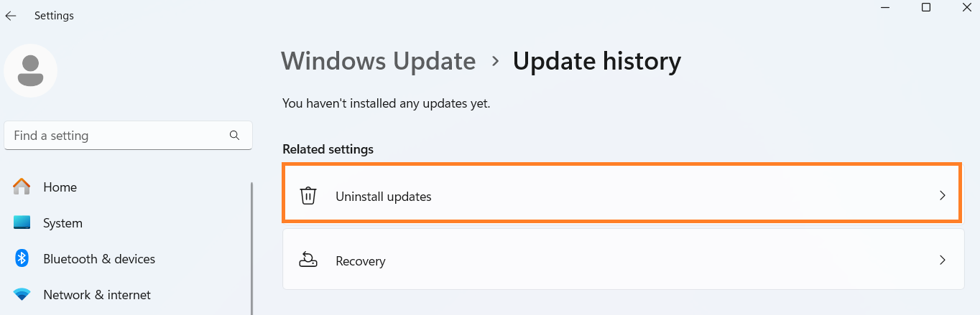Click the Home house icon
The width and height of the screenshot is (980, 315).
22,187
